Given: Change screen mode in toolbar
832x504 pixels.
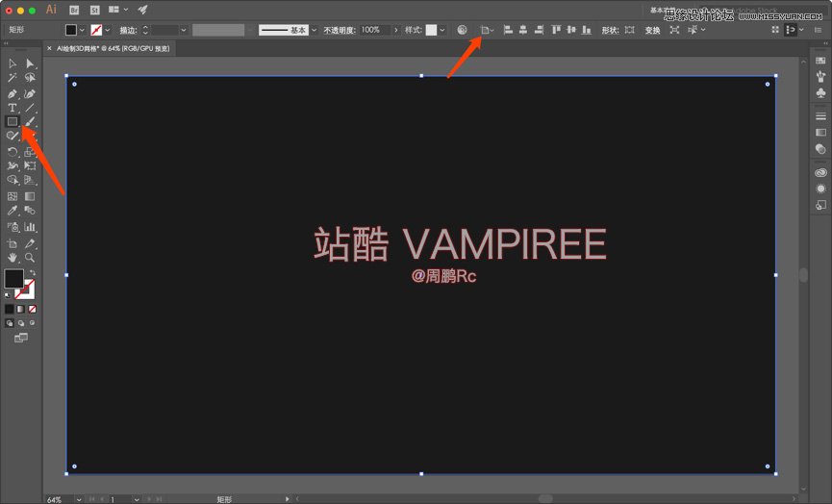Looking at the screenshot, I should coord(21,338).
